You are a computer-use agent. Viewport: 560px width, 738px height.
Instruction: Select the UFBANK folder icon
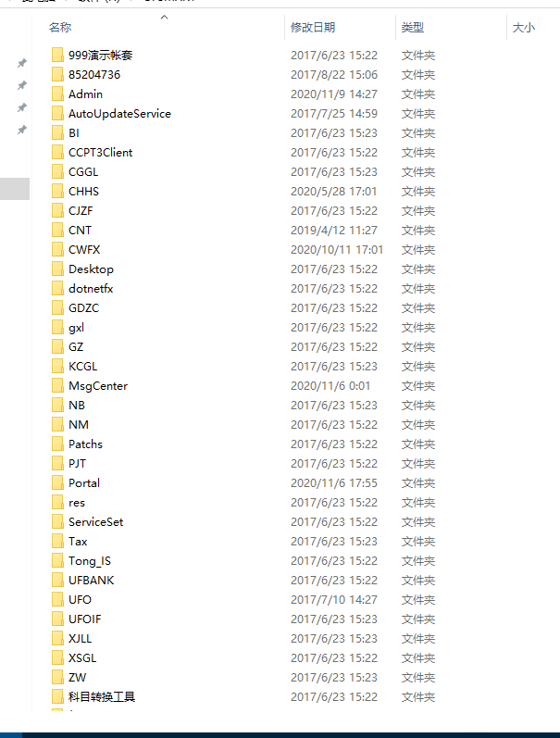click(x=57, y=581)
